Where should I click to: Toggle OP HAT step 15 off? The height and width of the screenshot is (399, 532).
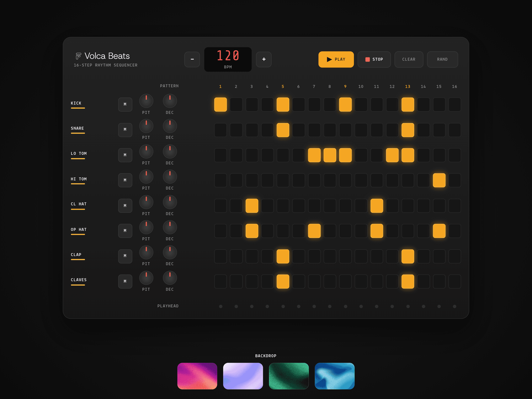(439, 231)
